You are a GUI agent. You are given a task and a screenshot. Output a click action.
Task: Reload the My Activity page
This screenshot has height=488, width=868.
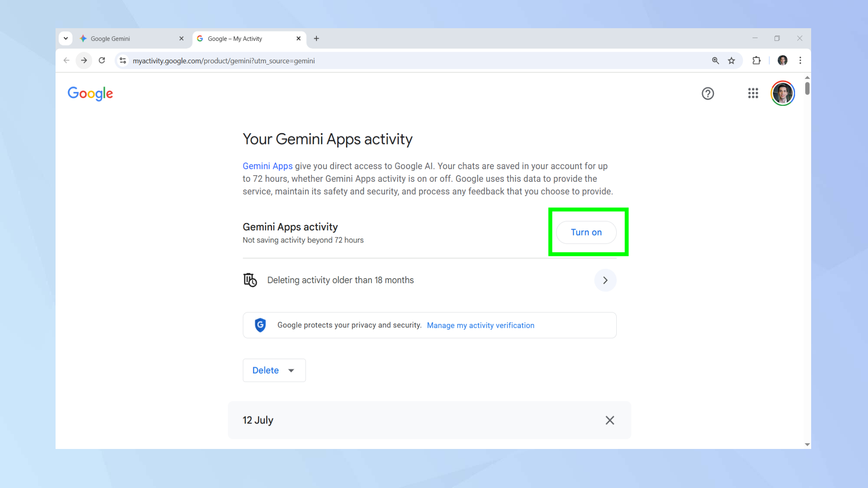102,61
